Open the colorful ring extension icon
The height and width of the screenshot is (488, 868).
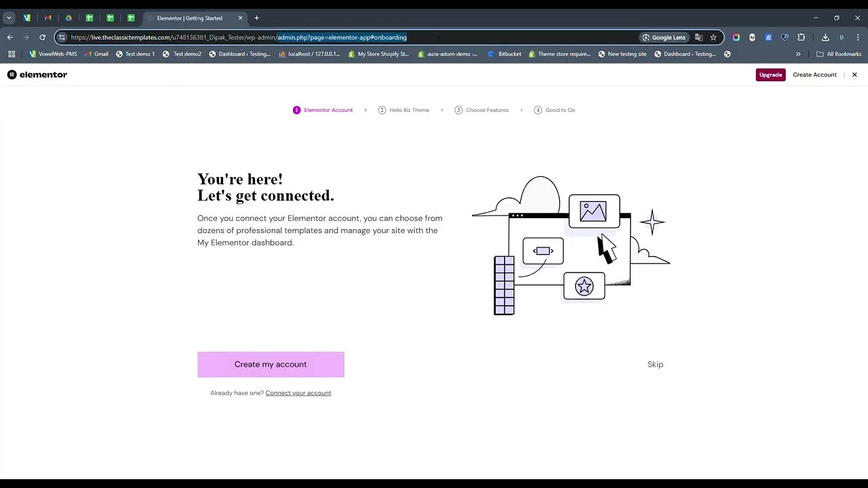point(736,37)
